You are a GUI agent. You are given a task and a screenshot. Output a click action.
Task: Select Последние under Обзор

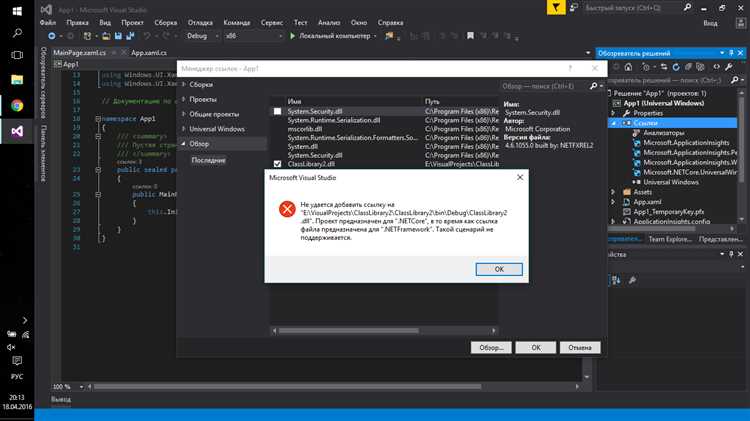coord(208,160)
